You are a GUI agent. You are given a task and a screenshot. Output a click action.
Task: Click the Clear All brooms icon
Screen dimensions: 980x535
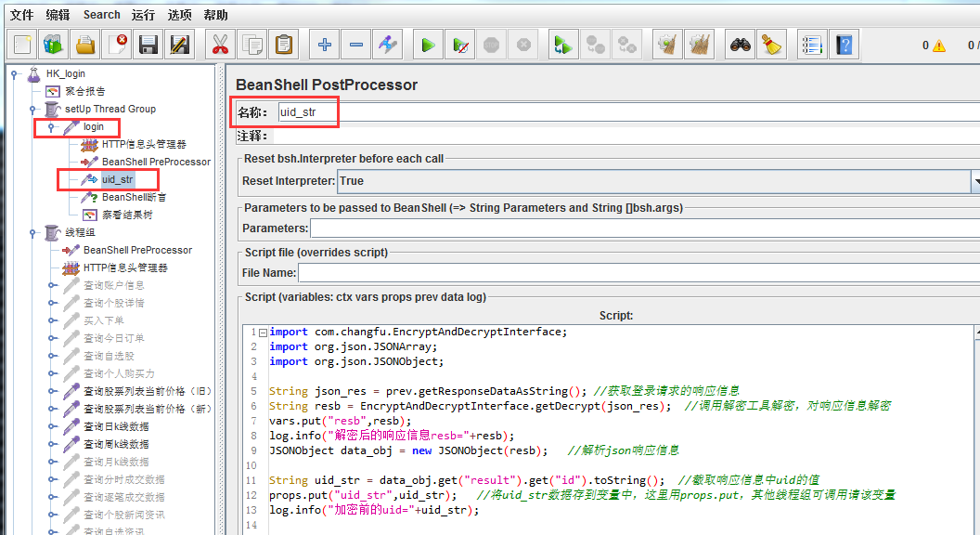point(700,45)
